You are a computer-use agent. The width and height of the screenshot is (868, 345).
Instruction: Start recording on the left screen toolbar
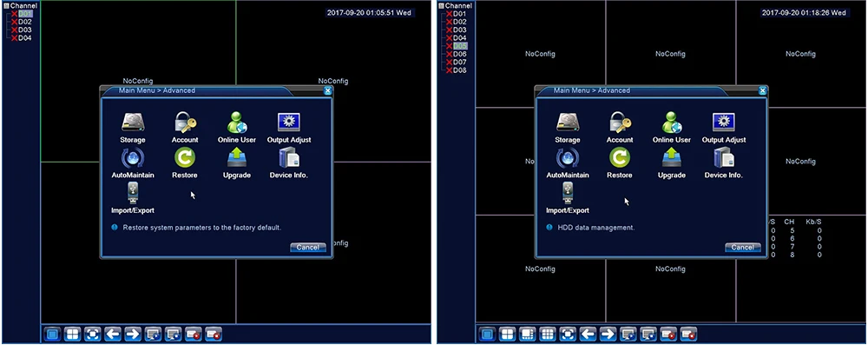point(194,334)
